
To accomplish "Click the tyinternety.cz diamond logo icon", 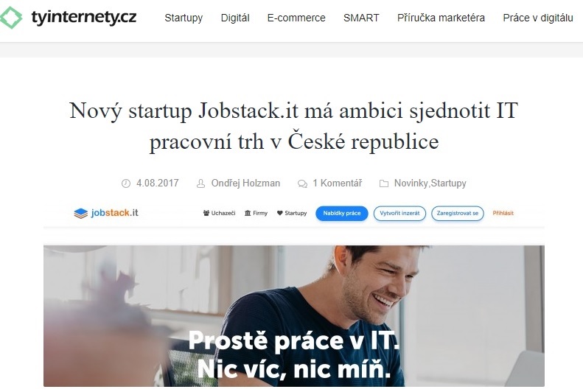I will point(10,18).
